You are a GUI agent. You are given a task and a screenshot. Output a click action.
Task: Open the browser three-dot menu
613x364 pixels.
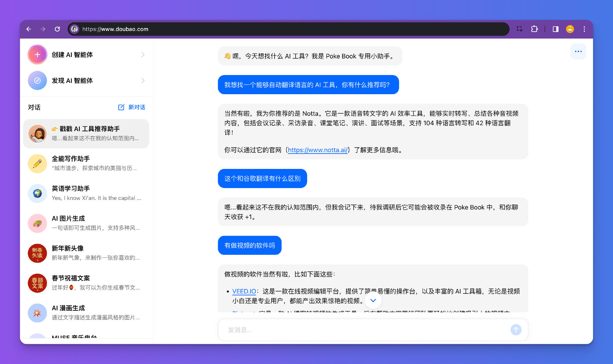point(584,29)
